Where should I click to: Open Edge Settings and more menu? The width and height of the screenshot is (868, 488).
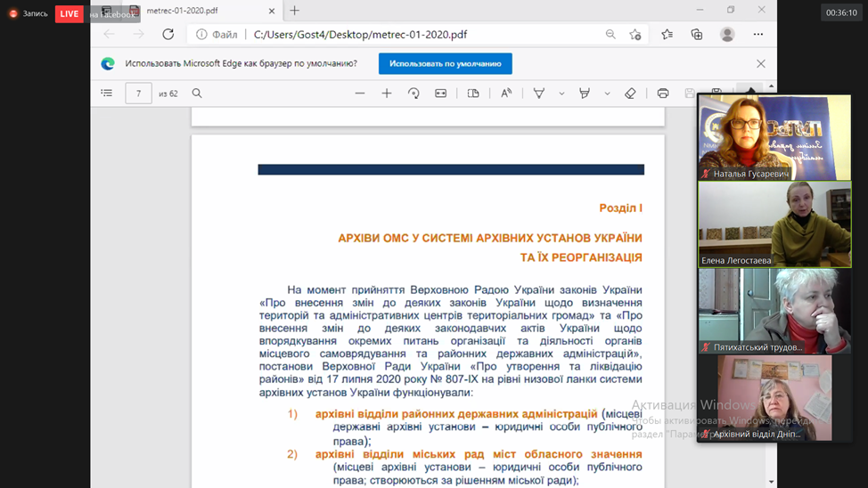click(757, 35)
